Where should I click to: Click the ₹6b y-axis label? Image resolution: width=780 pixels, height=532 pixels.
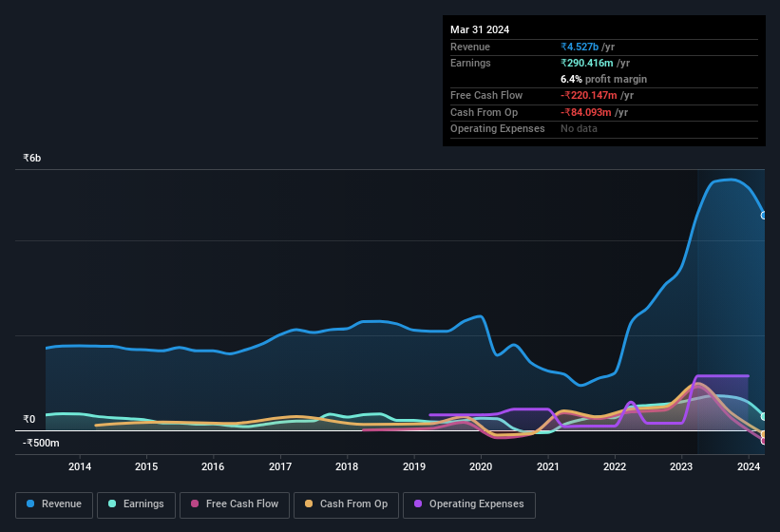[32, 158]
